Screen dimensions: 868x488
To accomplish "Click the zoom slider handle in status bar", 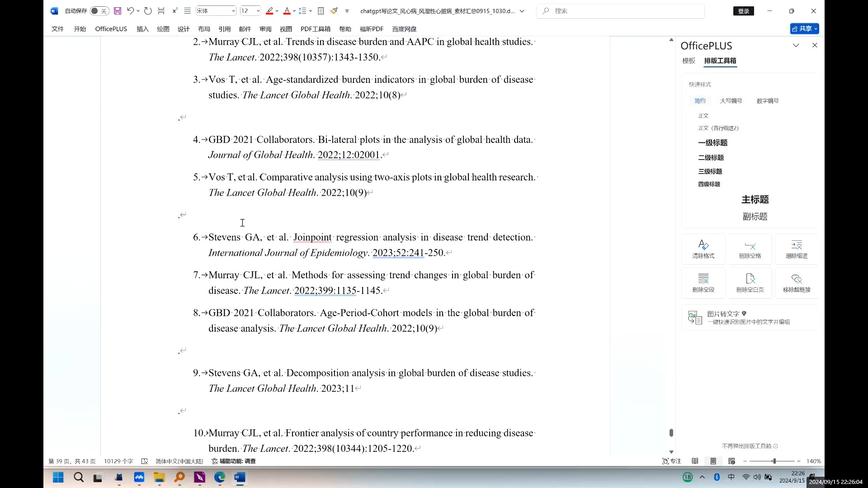I will (x=774, y=461).
